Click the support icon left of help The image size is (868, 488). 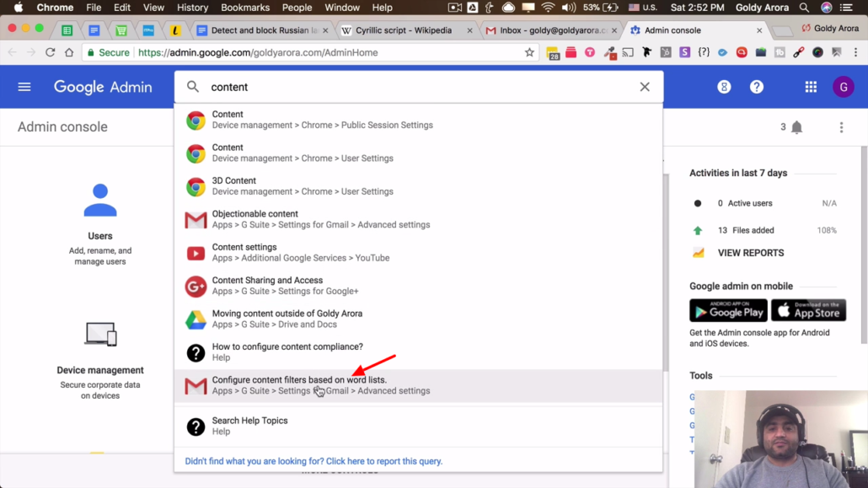pyautogui.click(x=724, y=87)
